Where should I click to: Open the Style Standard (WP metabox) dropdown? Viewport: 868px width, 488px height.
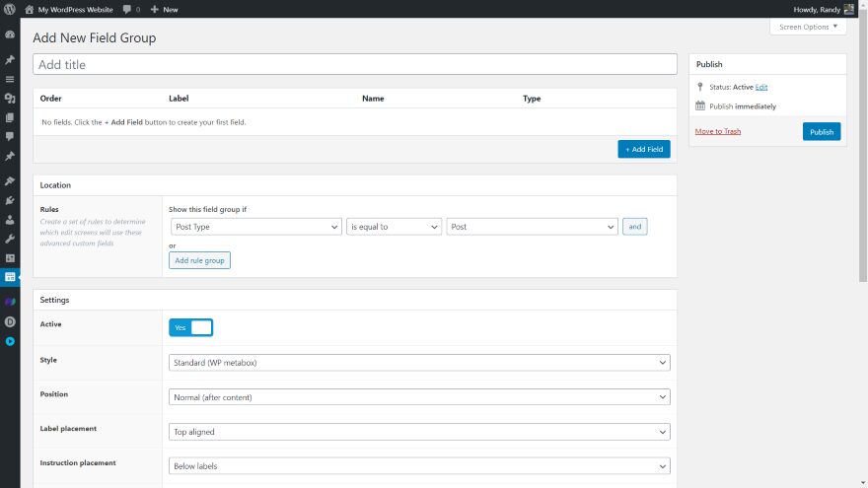pos(419,363)
